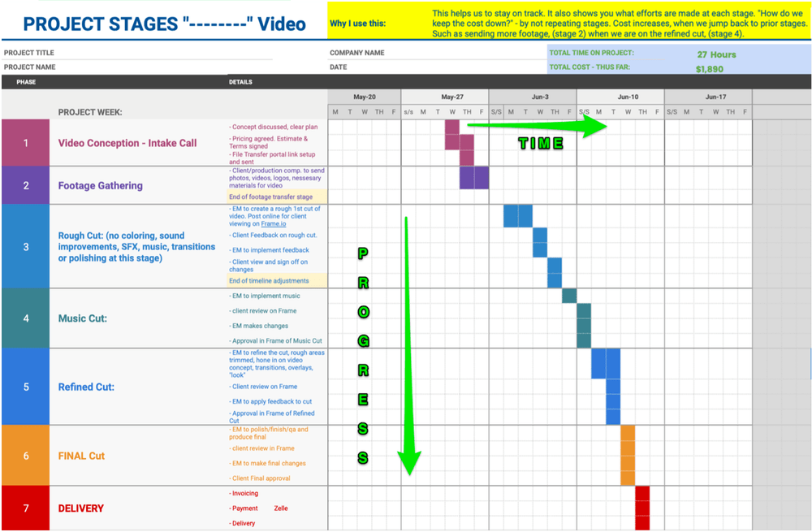Click the 27 Hours total time value
This screenshot has height=532, width=812.
[x=716, y=54]
